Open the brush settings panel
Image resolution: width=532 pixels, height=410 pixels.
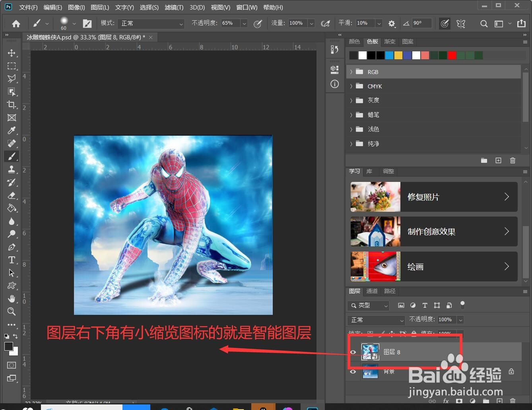[x=87, y=23]
